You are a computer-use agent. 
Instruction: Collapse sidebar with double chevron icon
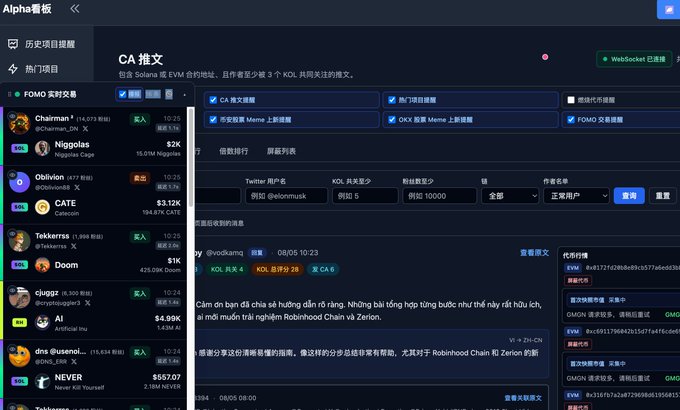point(75,9)
